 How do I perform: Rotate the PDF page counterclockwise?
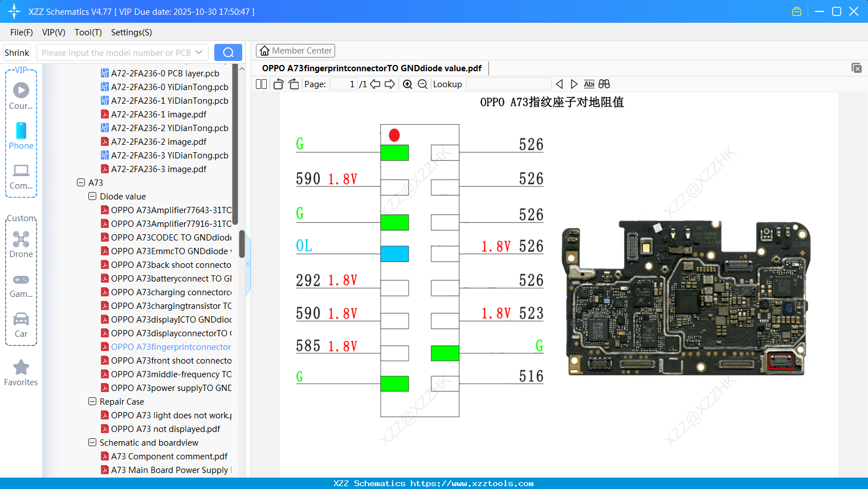point(278,84)
